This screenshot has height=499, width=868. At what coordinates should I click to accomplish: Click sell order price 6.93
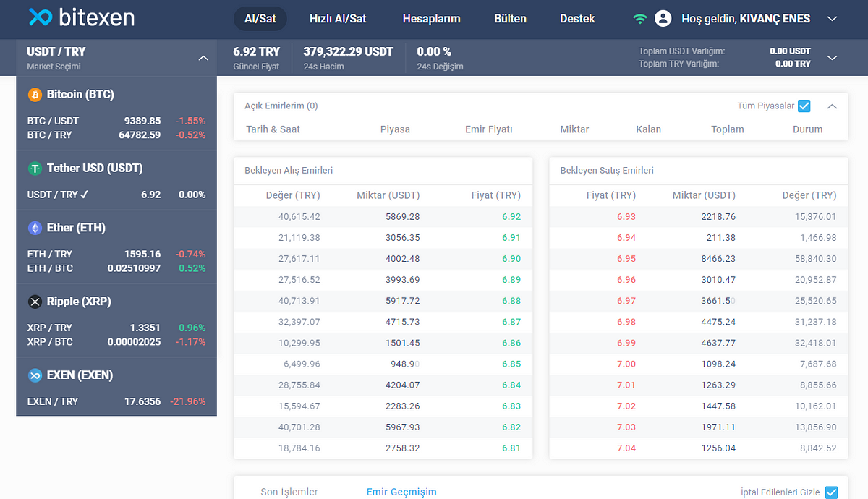(x=626, y=216)
